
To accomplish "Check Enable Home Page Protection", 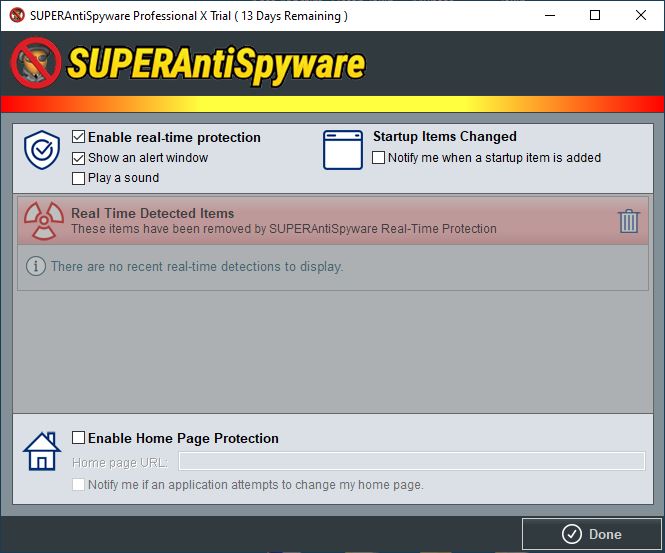I will click(x=78, y=437).
